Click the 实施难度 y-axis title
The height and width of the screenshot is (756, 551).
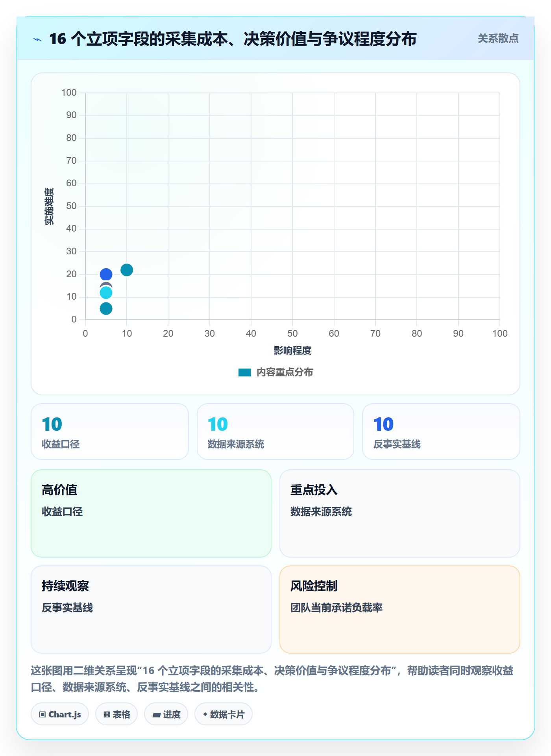49,206
